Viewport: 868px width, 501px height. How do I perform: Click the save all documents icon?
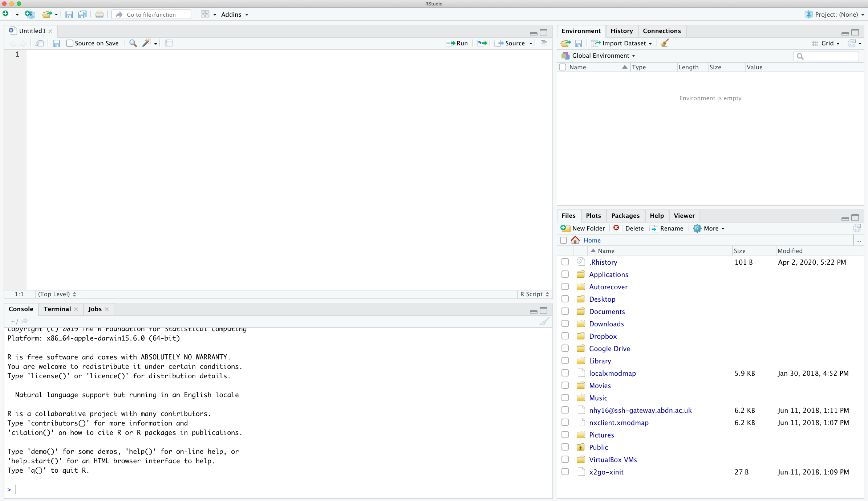click(x=82, y=15)
